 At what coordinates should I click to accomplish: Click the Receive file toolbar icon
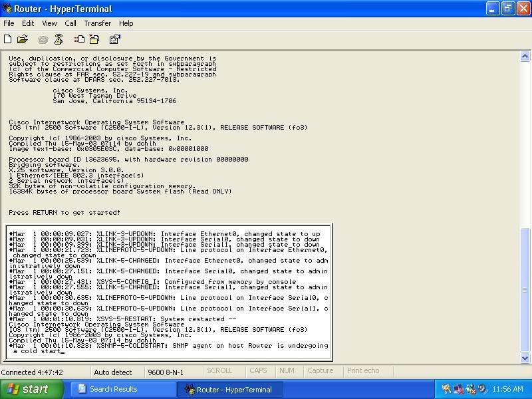94,39
